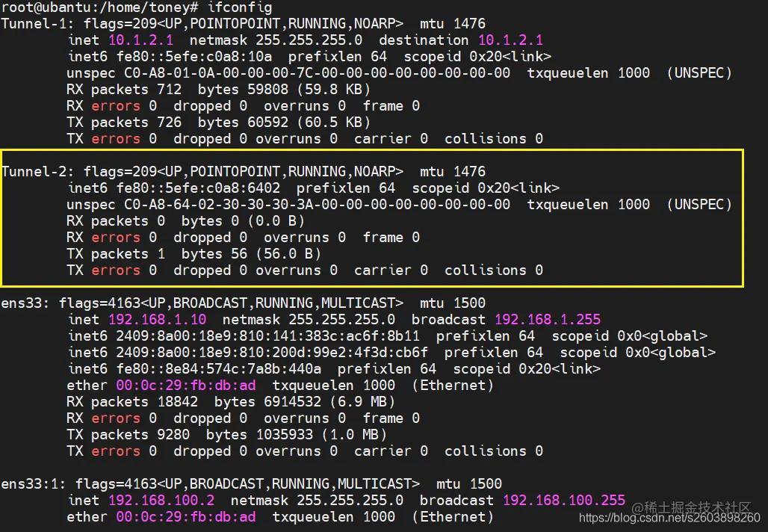Select the TX bytes value 1035933
768x532 pixels.
284,435
